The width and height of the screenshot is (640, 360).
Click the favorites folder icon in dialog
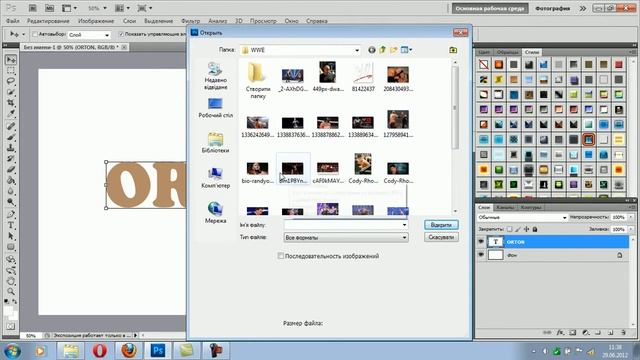click(453, 50)
